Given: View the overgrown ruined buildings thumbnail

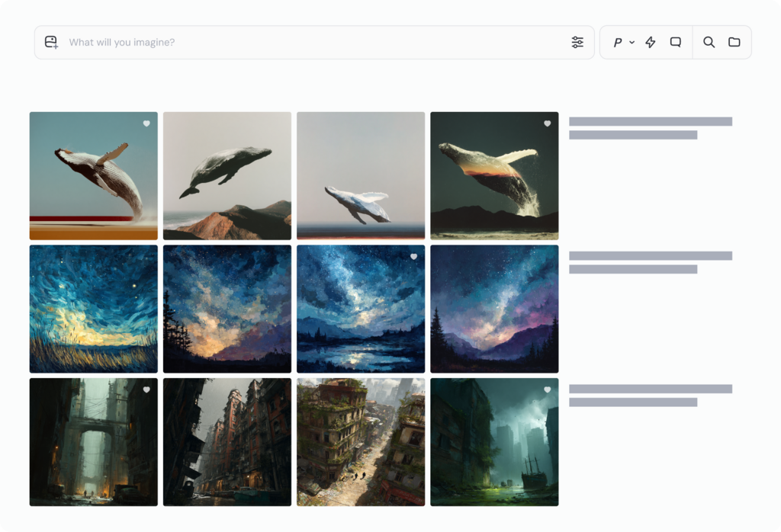Looking at the screenshot, I should (x=360, y=441).
